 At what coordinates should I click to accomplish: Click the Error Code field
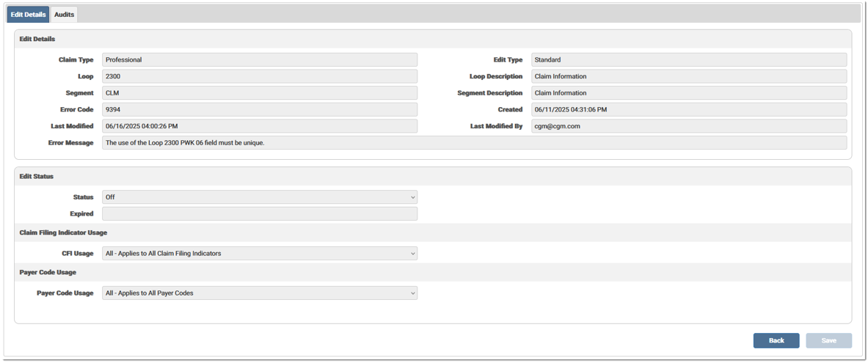259,110
